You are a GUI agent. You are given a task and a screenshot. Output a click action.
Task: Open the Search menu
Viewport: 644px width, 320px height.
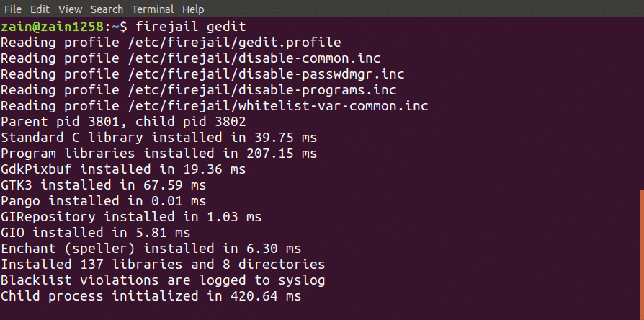(x=107, y=9)
